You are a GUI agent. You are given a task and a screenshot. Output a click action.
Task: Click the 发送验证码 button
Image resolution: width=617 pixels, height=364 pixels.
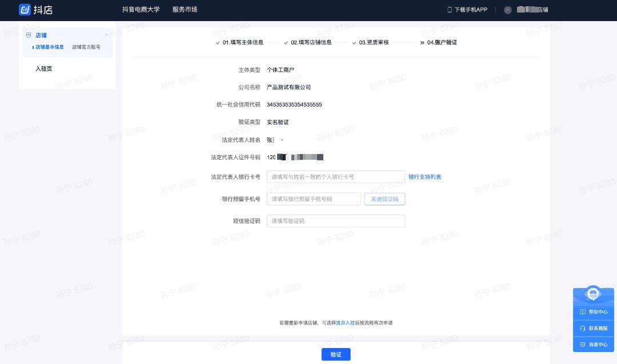pos(384,199)
